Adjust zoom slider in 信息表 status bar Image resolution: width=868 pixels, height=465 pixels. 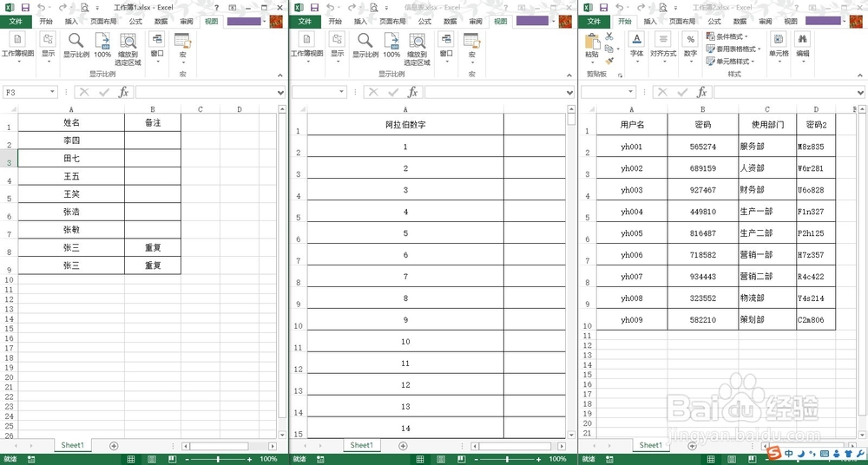pyautogui.click(x=508, y=460)
